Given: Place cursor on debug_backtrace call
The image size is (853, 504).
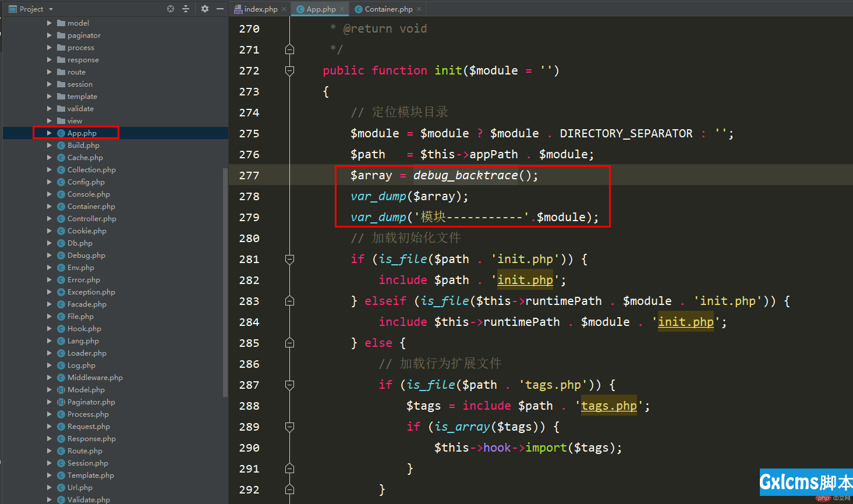Looking at the screenshot, I should coord(465,175).
